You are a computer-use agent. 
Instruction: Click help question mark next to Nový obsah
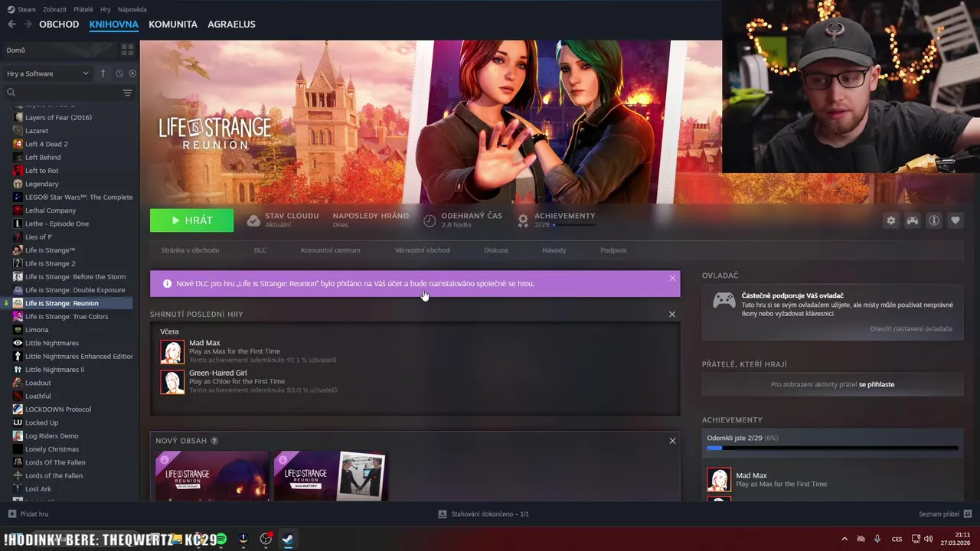[x=214, y=441]
